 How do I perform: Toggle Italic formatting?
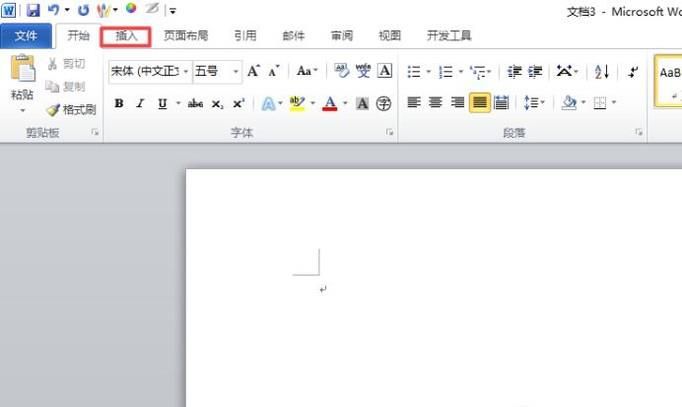(x=140, y=103)
